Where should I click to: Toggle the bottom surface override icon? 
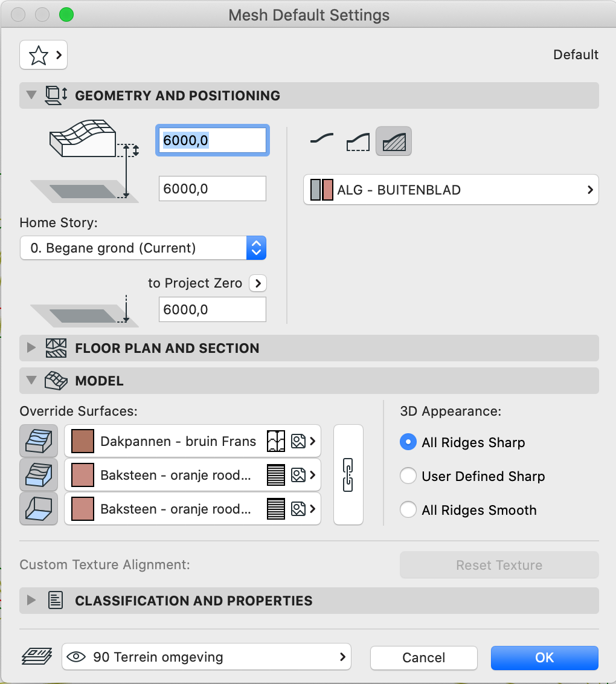pyautogui.click(x=39, y=509)
